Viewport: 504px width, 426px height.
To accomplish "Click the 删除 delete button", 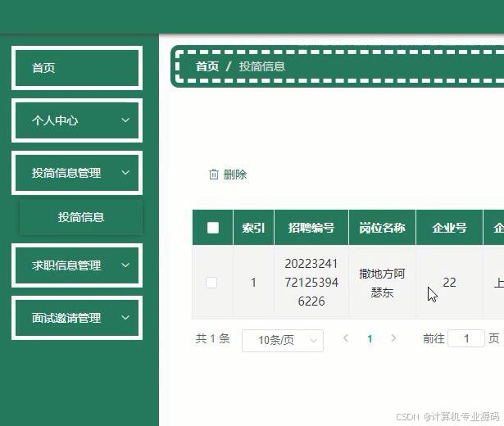I will coord(228,174).
